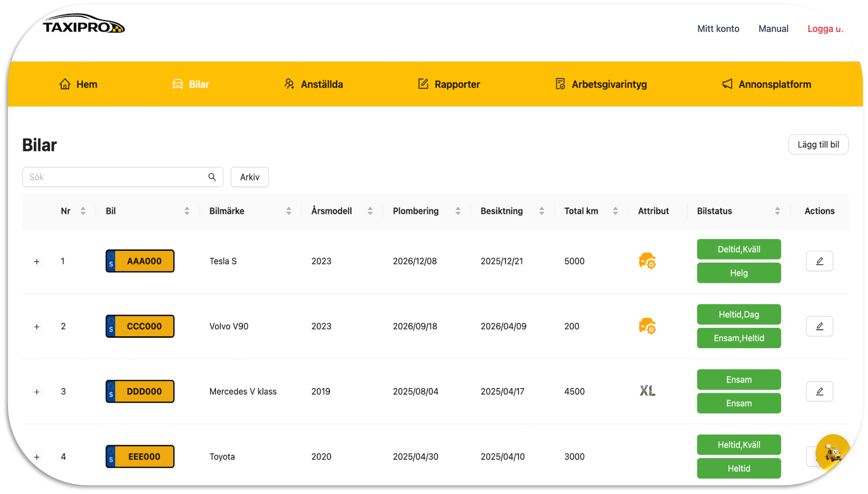The height and width of the screenshot is (494, 868).
Task: Expand row 1 with plus icon
Action: (x=37, y=262)
